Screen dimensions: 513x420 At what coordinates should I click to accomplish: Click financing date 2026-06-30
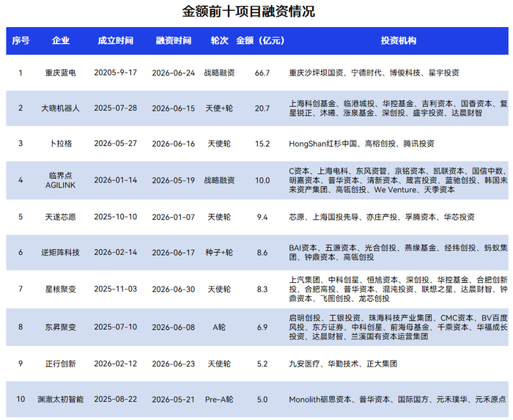(x=174, y=289)
